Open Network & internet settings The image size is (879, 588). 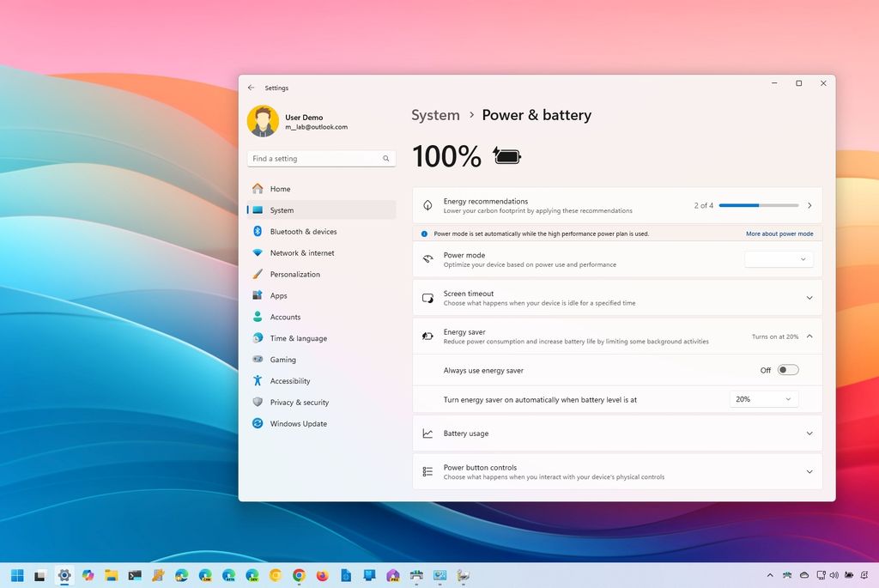coord(303,252)
